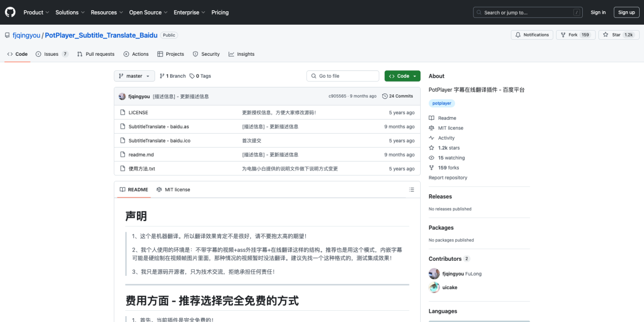Star this repository

point(618,35)
